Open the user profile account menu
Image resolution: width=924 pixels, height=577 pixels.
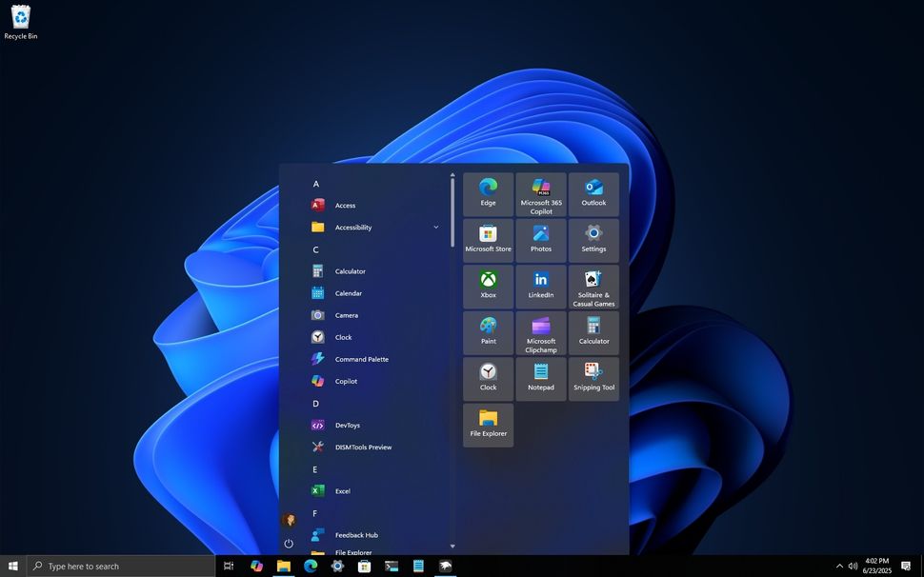pyautogui.click(x=289, y=520)
